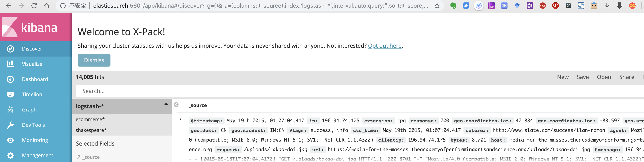
Task: Open the Dashboard gauge icon
Action: point(10,79)
